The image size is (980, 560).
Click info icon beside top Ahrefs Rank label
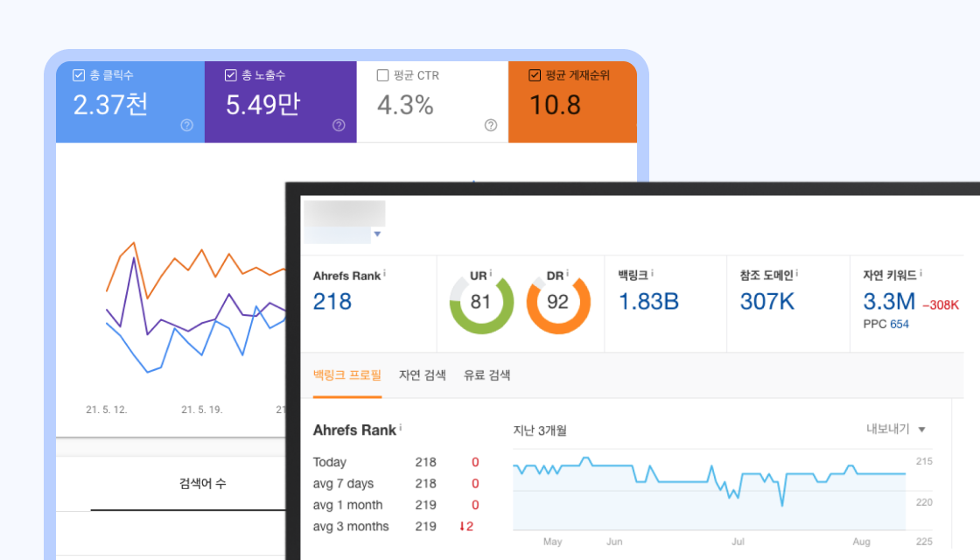pos(385,274)
